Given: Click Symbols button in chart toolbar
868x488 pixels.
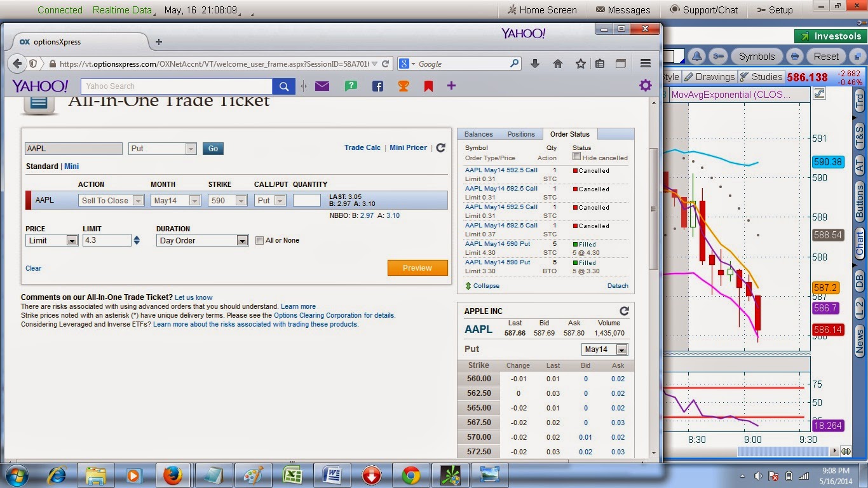Looking at the screenshot, I should (x=757, y=56).
